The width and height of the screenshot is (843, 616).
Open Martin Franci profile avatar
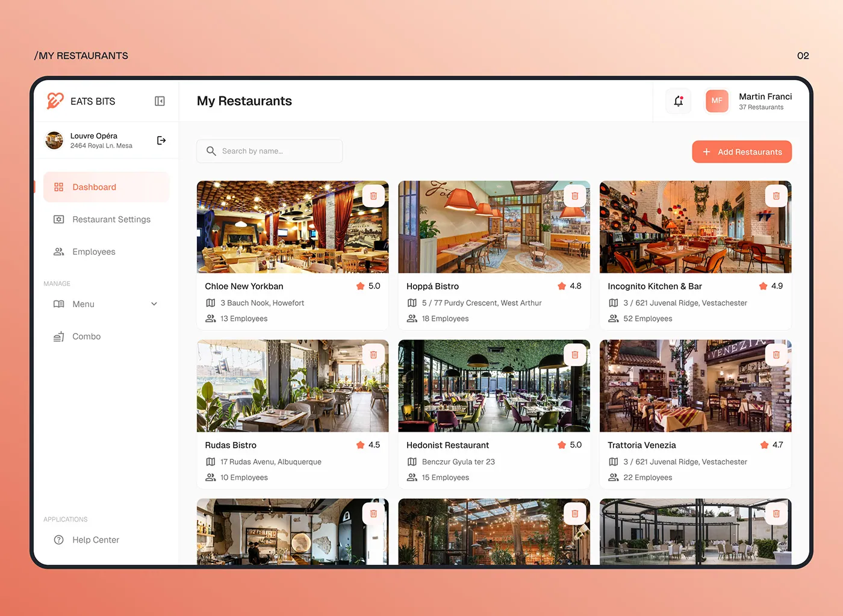pos(717,101)
